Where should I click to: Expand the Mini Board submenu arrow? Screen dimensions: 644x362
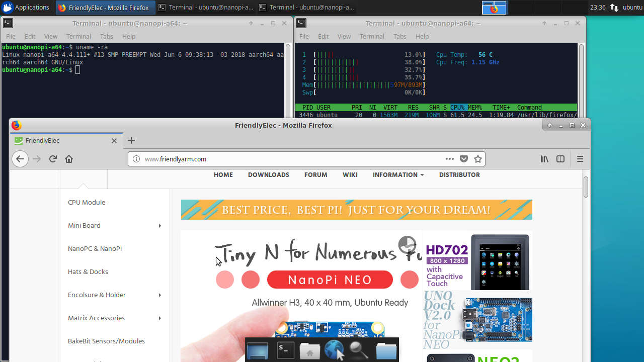pos(159,226)
